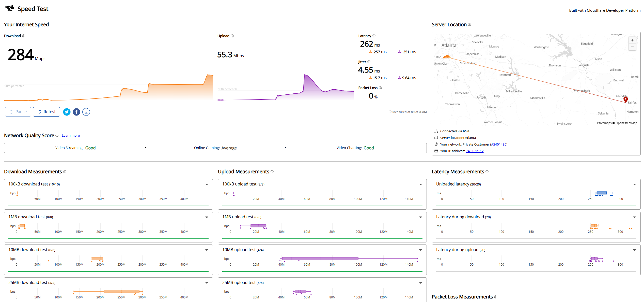Download the results file

coord(86,112)
